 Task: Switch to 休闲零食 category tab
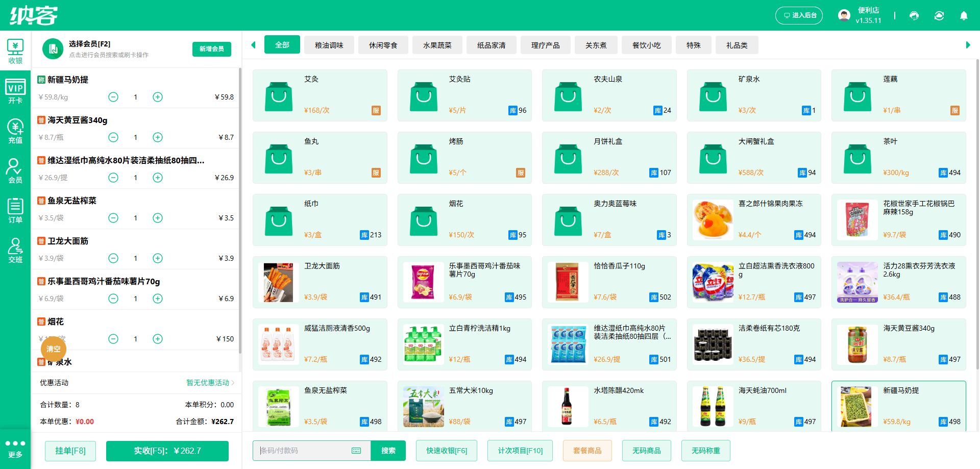point(383,45)
